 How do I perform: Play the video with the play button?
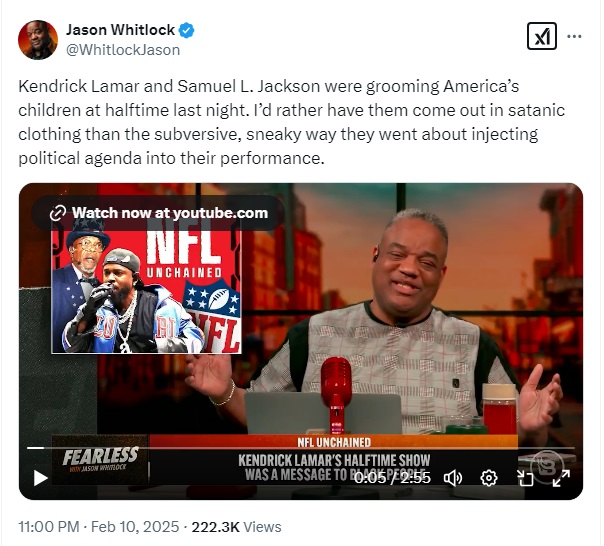click(x=40, y=478)
